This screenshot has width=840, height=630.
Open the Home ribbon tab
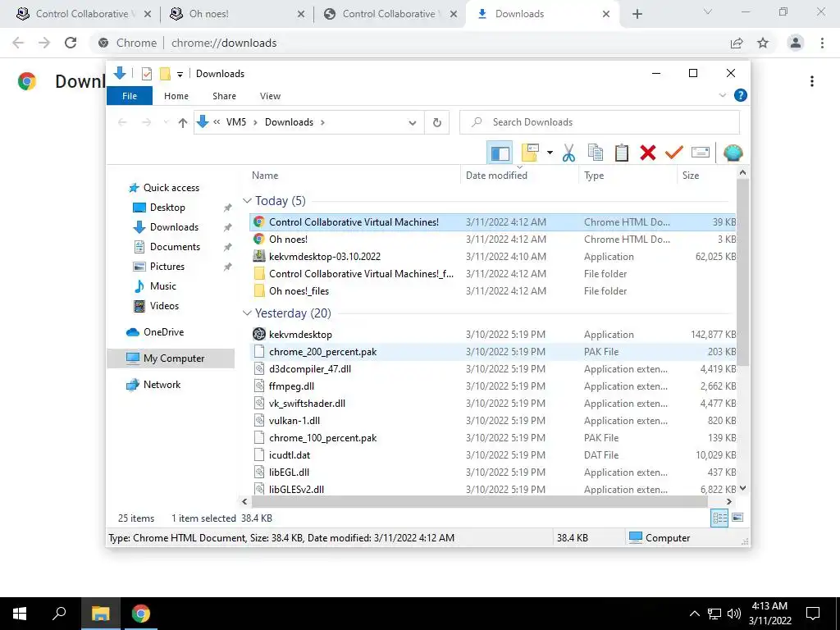pyautogui.click(x=176, y=96)
